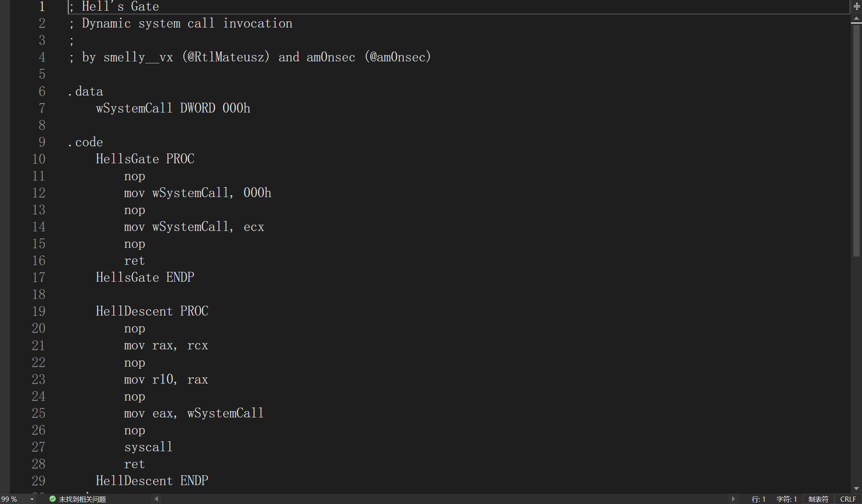
Task: Open the 99 % zoom dropdown
Action: (32, 499)
